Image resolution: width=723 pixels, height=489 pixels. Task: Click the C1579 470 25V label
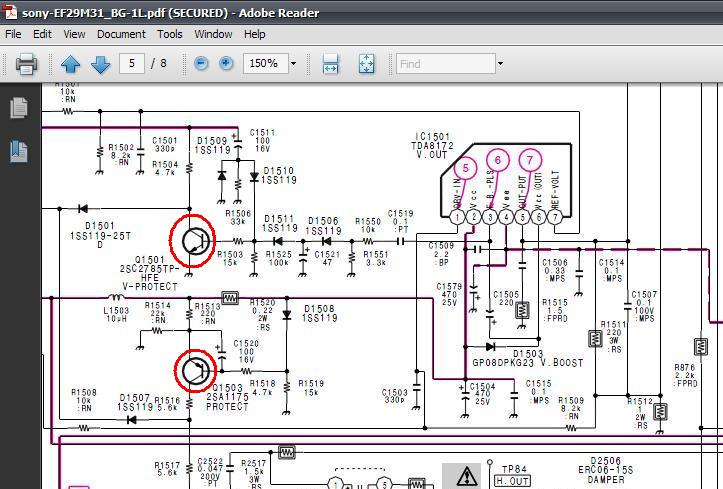pyautogui.click(x=449, y=295)
